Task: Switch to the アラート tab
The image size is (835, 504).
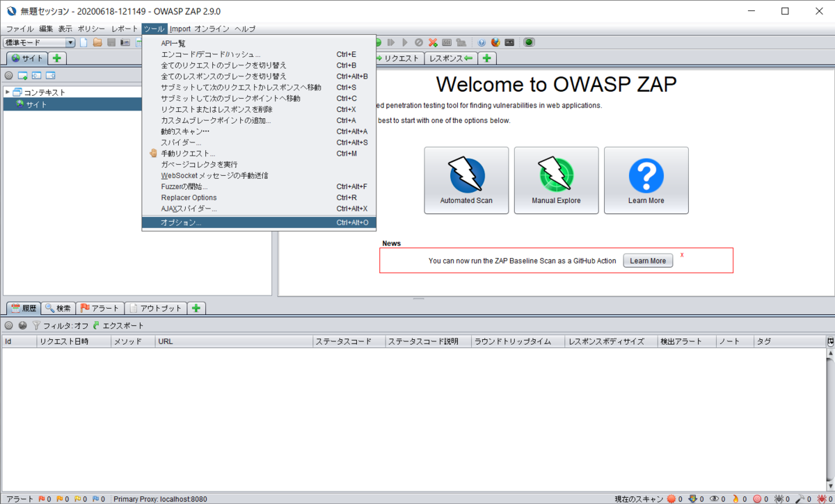Action: click(100, 308)
